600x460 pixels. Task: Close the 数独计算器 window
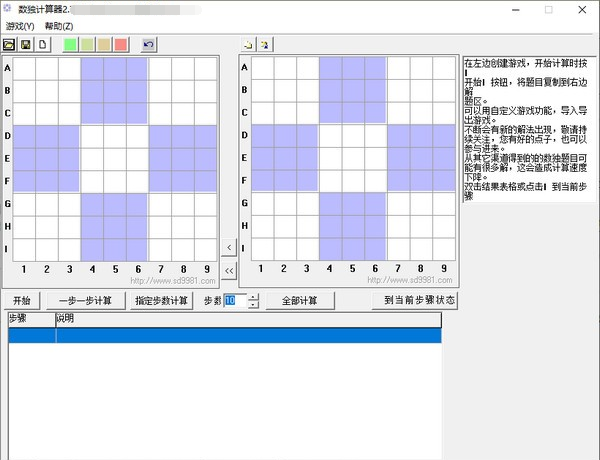click(582, 10)
